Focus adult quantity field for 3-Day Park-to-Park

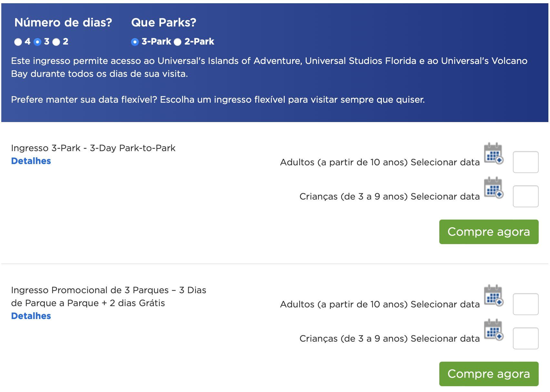[525, 162]
